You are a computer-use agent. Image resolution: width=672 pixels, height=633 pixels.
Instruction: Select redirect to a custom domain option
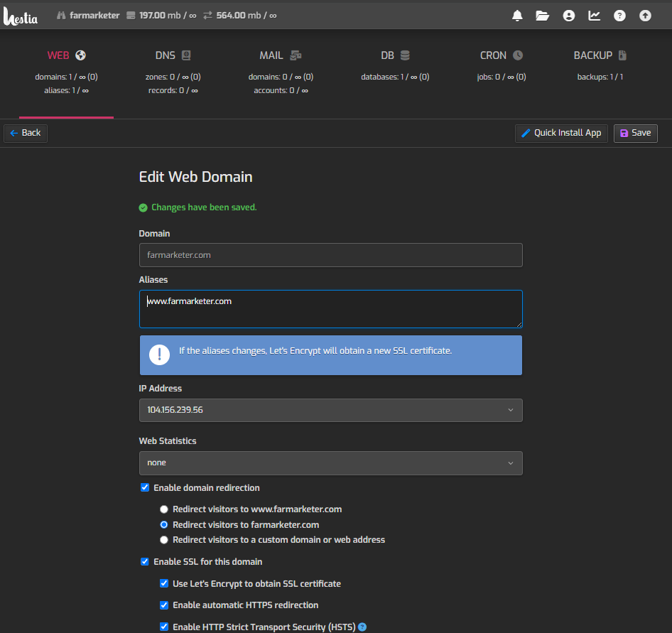pos(163,540)
